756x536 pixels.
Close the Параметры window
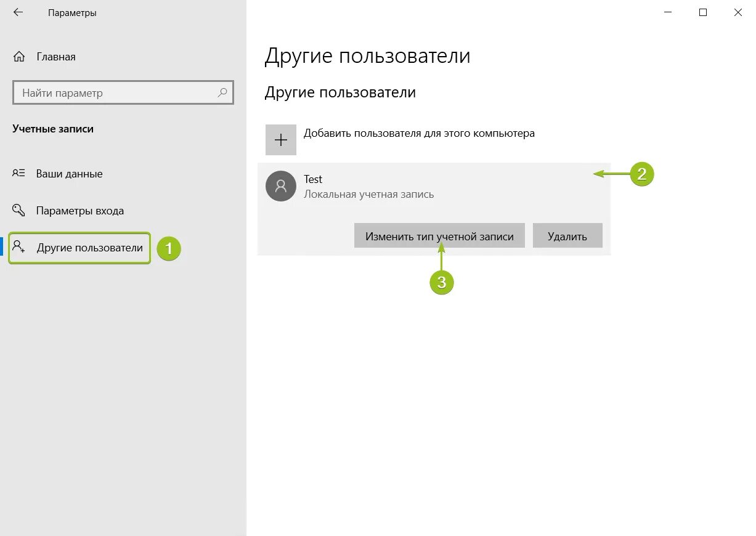(738, 12)
